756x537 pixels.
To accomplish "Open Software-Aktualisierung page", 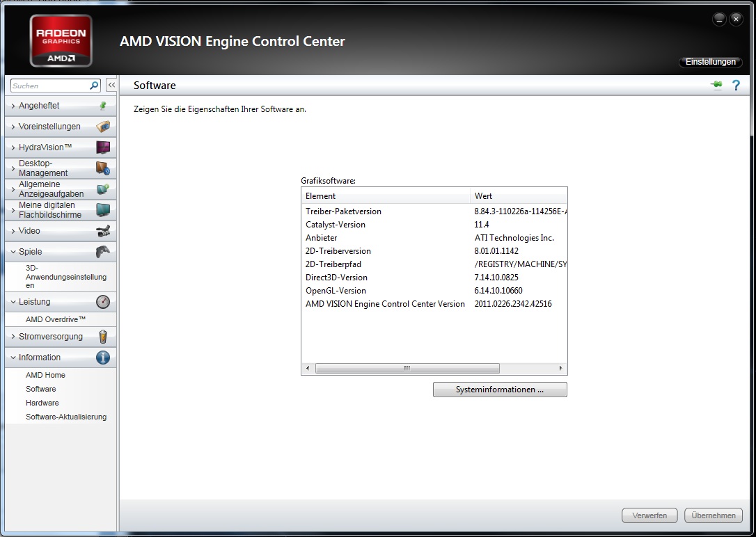I will tap(66, 417).
